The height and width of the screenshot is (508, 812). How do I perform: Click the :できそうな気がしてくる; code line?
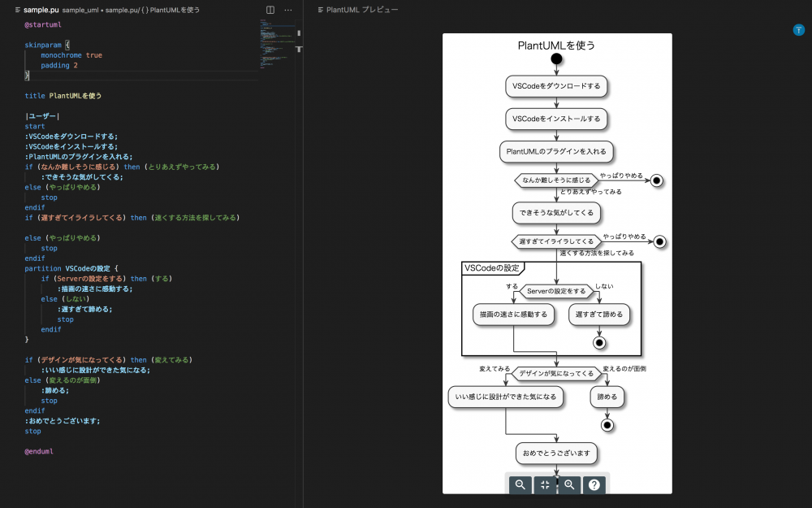(82, 177)
